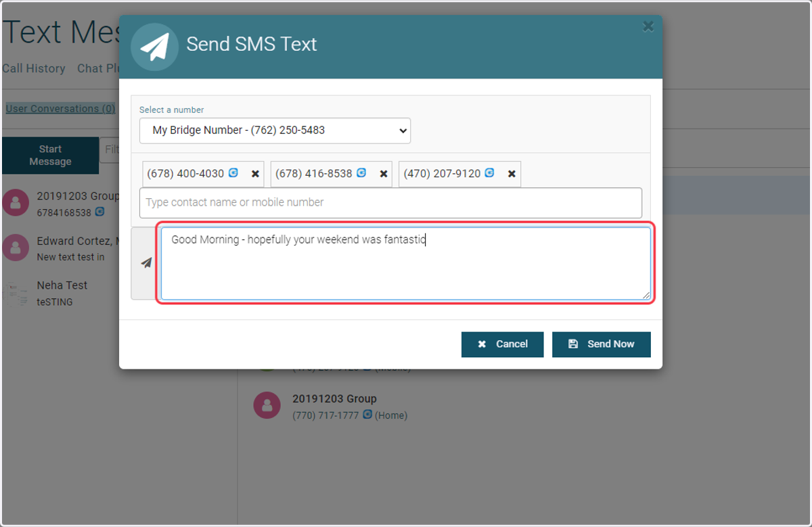Screen dimensions: 812x527
Task: Click the blue icon beside (678) 400-4030
Action: [x=233, y=173]
